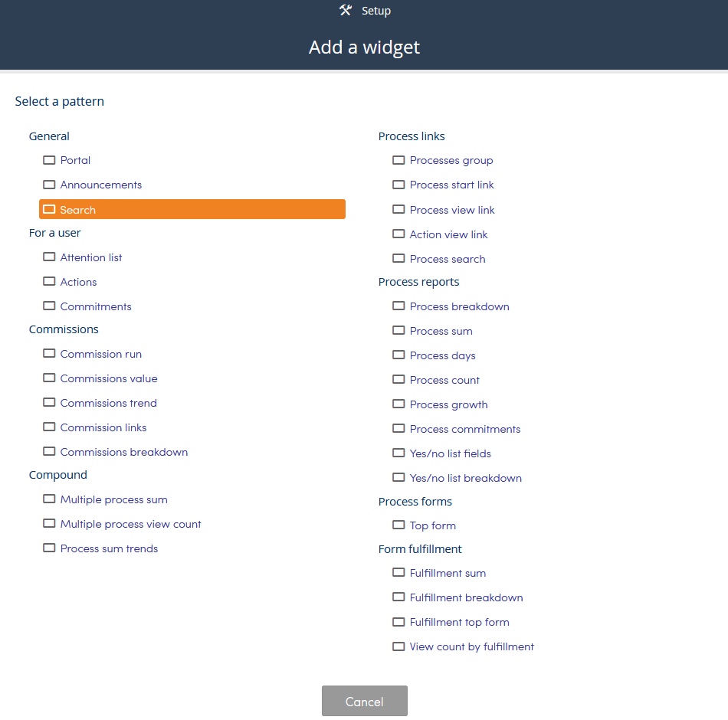Click the icon beside Fulfillment sum
The image size is (728, 720).
click(x=398, y=572)
